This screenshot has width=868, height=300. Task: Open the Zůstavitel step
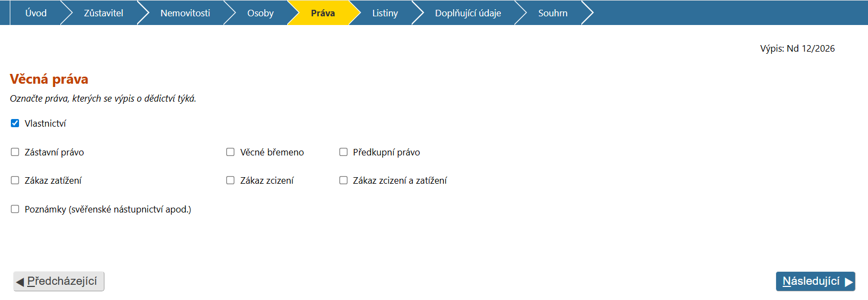[x=103, y=13]
